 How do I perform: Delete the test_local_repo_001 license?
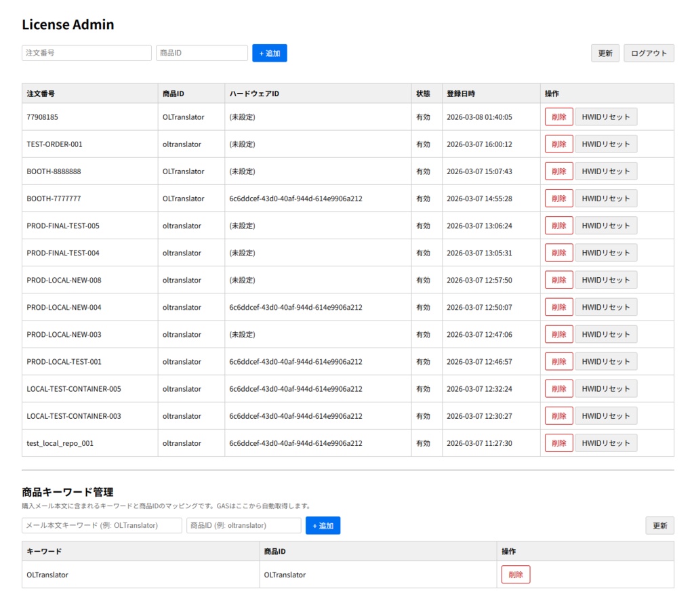click(x=559, y=443)
